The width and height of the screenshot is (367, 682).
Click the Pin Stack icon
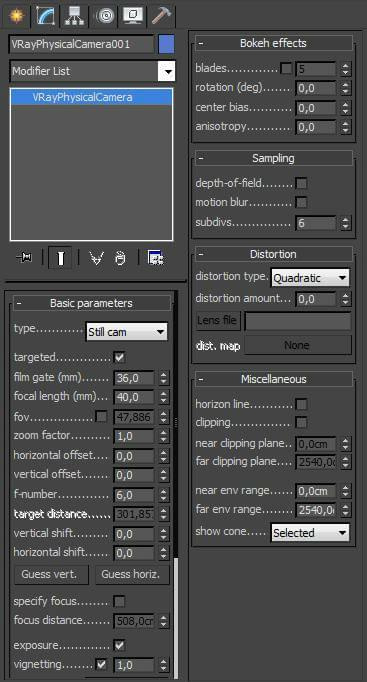[x=24, y=258]
